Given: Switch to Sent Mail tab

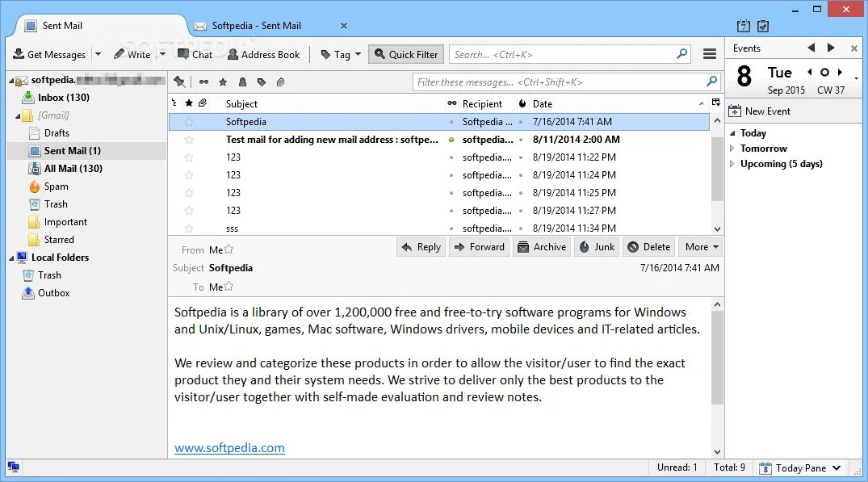Looking at the screenshot, I should coord(62,26).
